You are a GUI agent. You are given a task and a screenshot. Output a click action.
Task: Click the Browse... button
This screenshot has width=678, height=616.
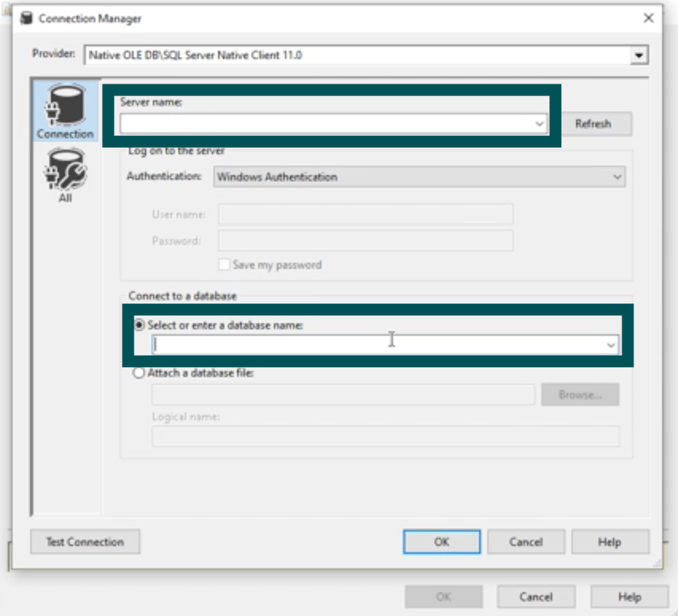(x=580, y=395)
